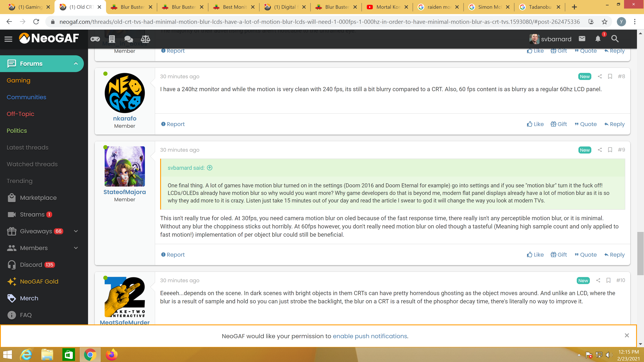
Task: Click the browser address bar
Action: [319, 22]
